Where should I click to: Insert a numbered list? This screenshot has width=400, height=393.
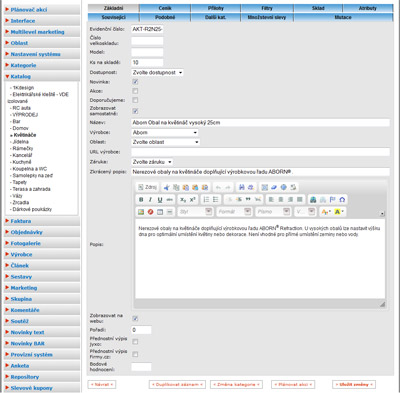206,200
